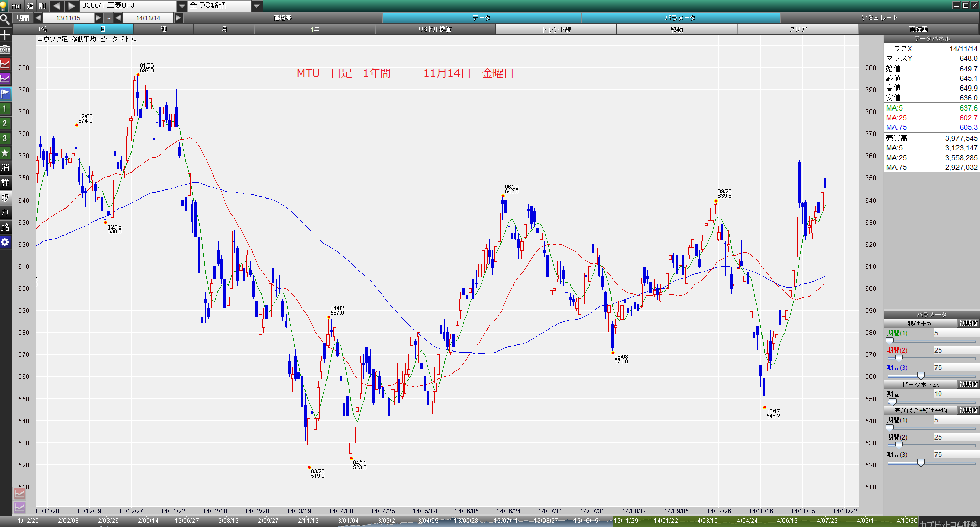
Task: Click the start date field 13/11/15
Action: (69, 18)
